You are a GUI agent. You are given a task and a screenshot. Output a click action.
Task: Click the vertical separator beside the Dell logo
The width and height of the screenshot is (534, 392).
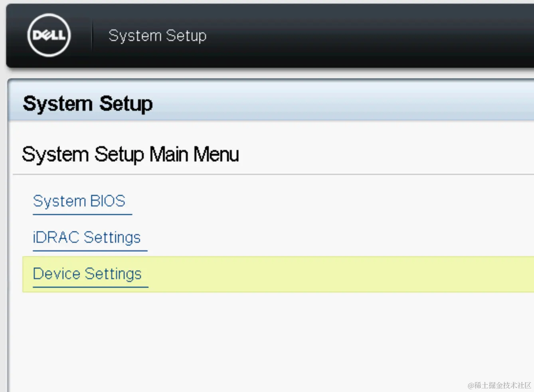coord(92,36)
